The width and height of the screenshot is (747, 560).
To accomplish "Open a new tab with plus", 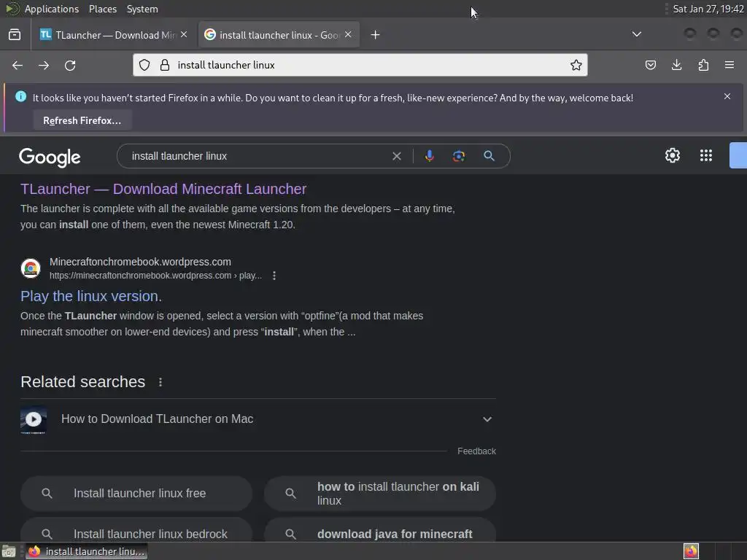I will click(376, 35).
